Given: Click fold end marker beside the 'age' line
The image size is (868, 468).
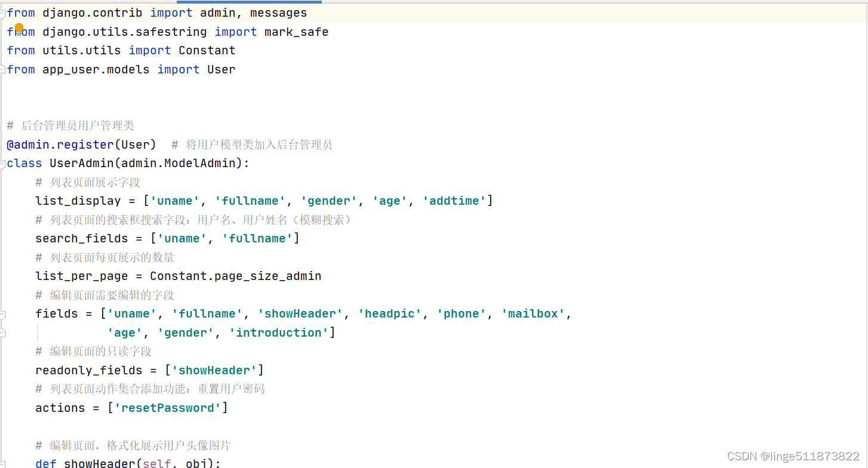Looking at the screenshot, I should [x=3, y=332].
